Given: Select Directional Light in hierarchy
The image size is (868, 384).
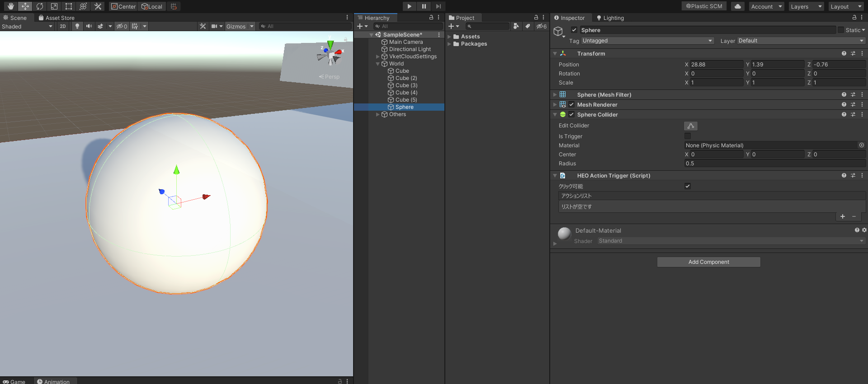Looking at the screenshot, I should (x=410, y=49).
